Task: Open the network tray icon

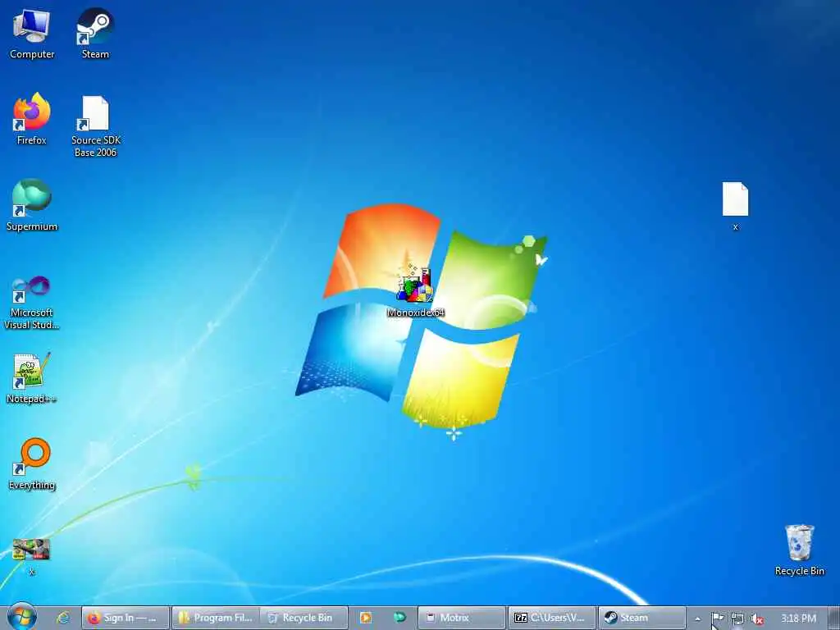Action: tap(737, 619)
